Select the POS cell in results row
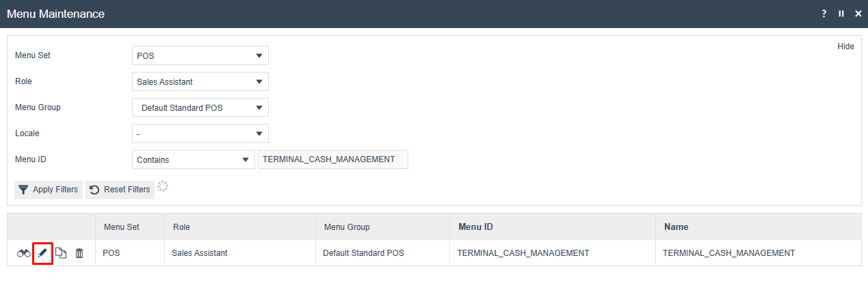Viewport: 868px width, 284px height. pyautogui.click(x=130, y=253)
